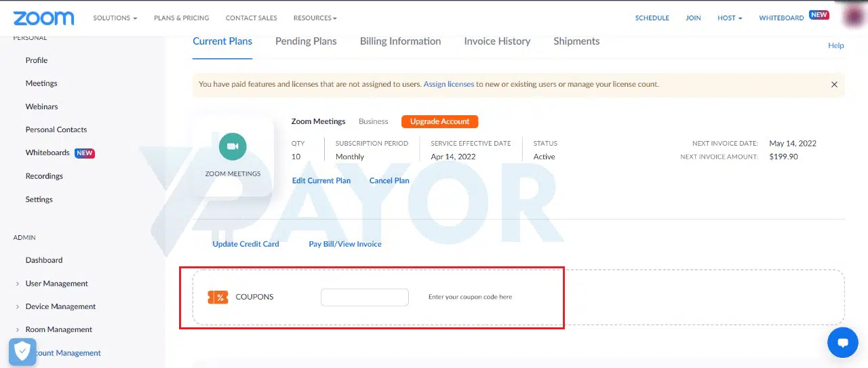Screen dimensions: 868x368
Task: Click the Zoom Meetings camera icon
Action: click(233, 146)
